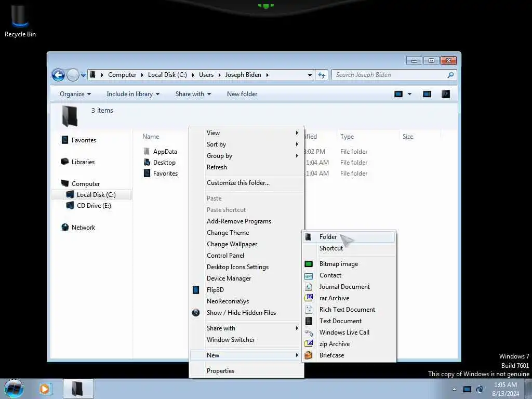This screenshot has width=532, height=399.
Task: Open the Share with toolbar dropdown
Action: (193, 94)
